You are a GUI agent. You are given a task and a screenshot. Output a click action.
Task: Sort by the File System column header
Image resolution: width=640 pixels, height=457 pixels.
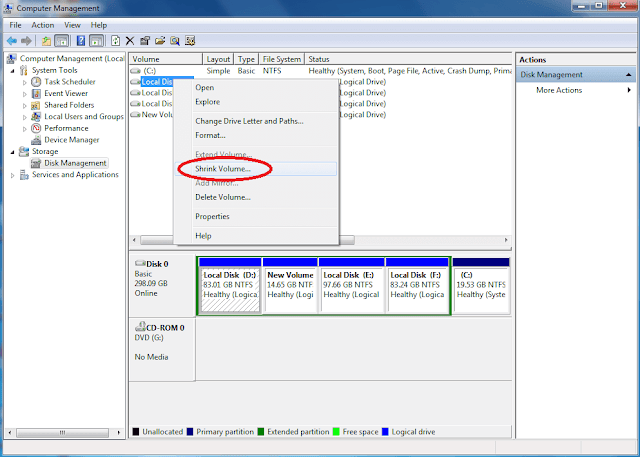pyautogui.click(x=282, y=59)
